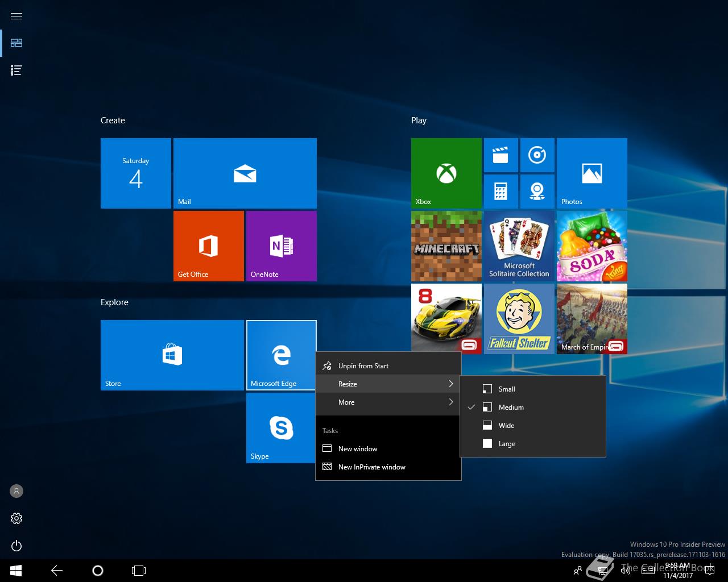Open Settings gear in Start sidebar
The height and width of the screenshot is (582, 728).
click(x=16, y=518)
